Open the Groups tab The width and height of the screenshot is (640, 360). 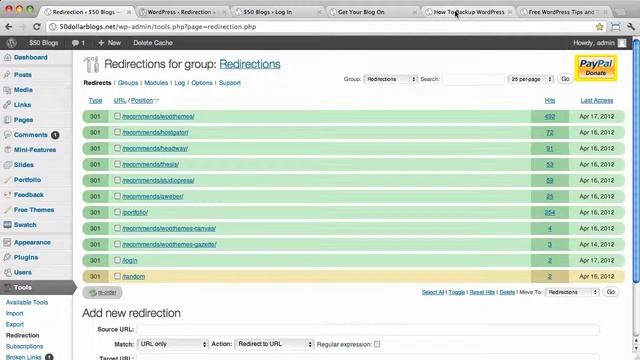click(128, 83)
